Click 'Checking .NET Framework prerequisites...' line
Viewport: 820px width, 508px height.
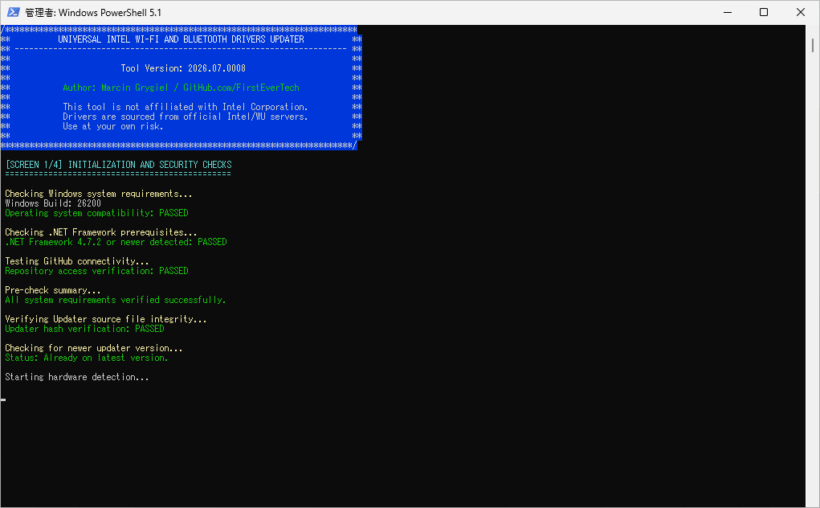click(101, 232)
